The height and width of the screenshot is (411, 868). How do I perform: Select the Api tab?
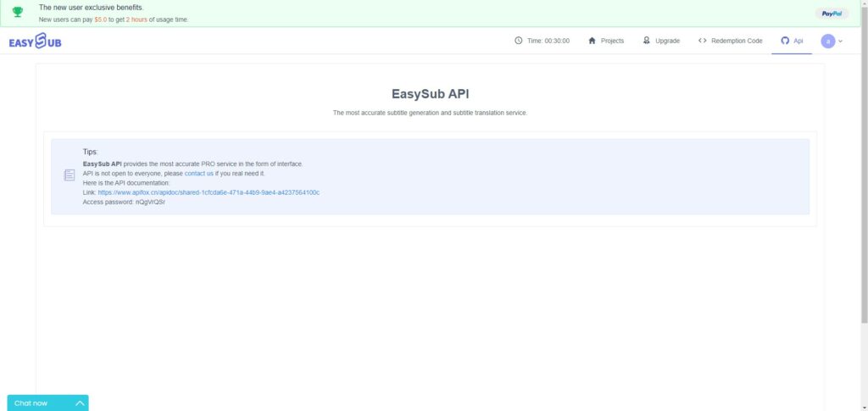pyautogui.click(x=792, y=41)
